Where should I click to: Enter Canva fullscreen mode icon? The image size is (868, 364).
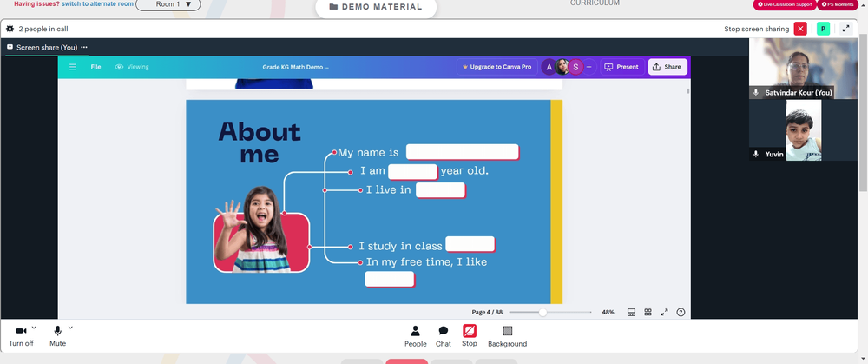tap(664, 313)
